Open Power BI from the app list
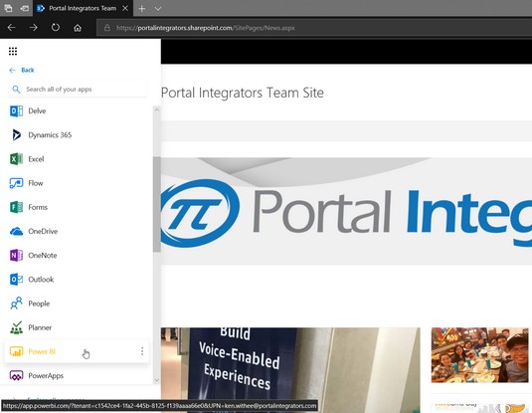The width and height of the screenshot is (532, 413). (x=77, y=351)
